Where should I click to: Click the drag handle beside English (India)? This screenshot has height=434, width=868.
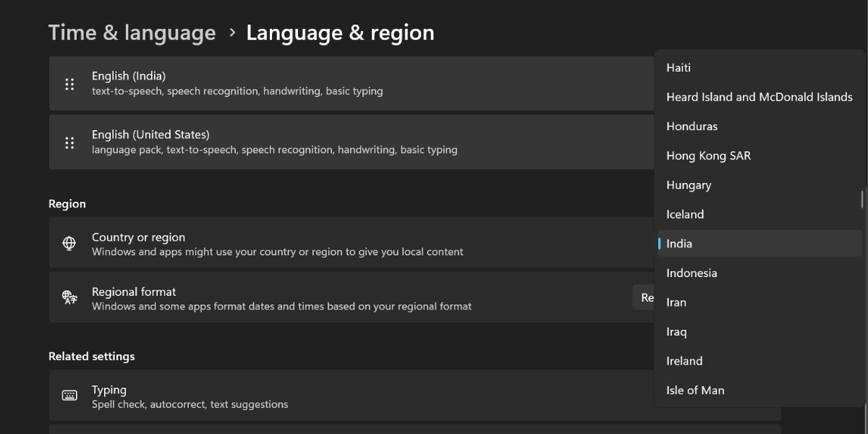[69, 83]
